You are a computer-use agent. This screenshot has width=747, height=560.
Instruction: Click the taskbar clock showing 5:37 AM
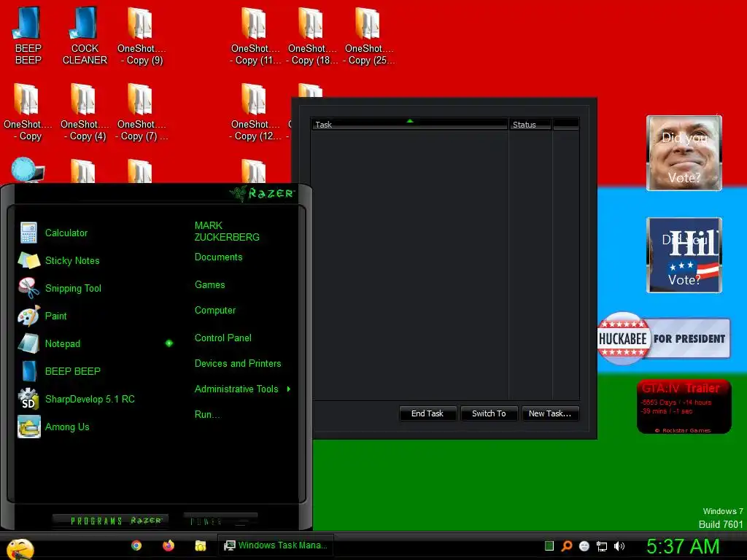click(683, 546)
